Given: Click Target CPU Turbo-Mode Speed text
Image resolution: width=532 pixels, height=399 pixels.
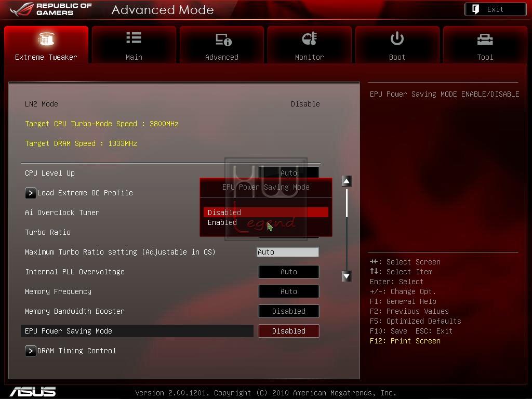Looking at the screenshot, I should pyautogui.click(x=102, y=124).
